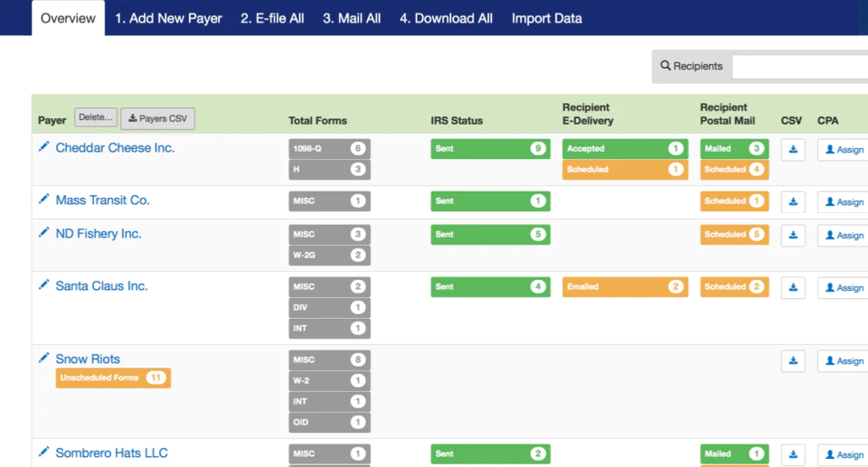Click Unscheduled Forms badge under Snow Riots
This screenshot has width=868, height=467.
(x=113, y=378)
